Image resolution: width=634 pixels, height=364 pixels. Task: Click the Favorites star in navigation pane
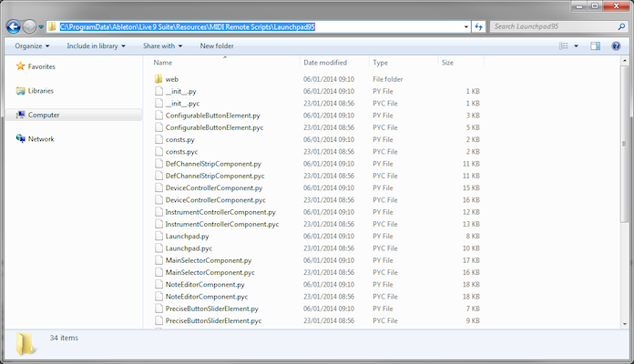[x=22, y=66]
